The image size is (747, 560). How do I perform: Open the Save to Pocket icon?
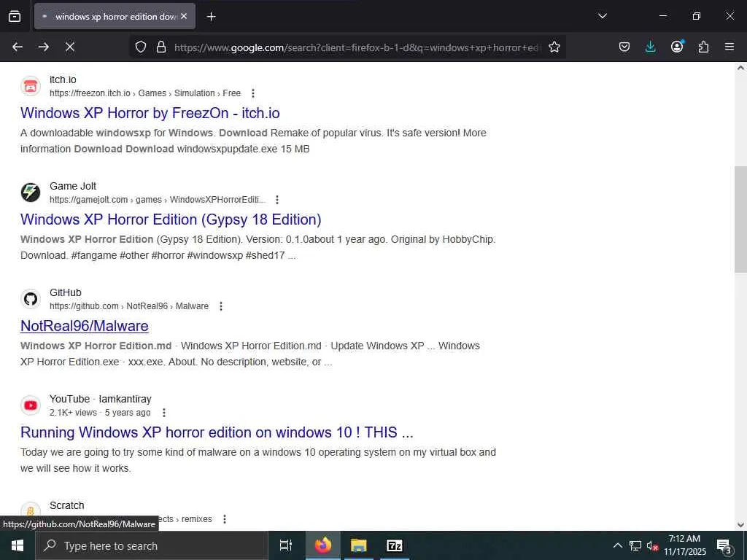624,47
